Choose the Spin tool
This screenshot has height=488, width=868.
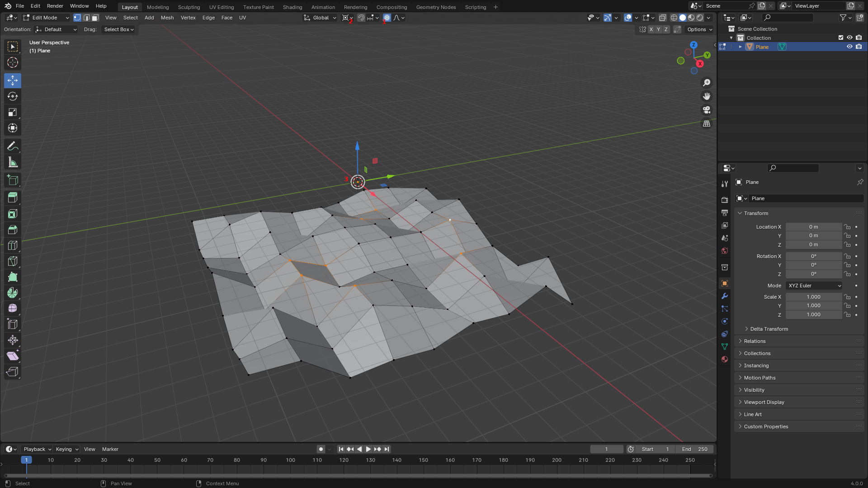pos(13,293)
